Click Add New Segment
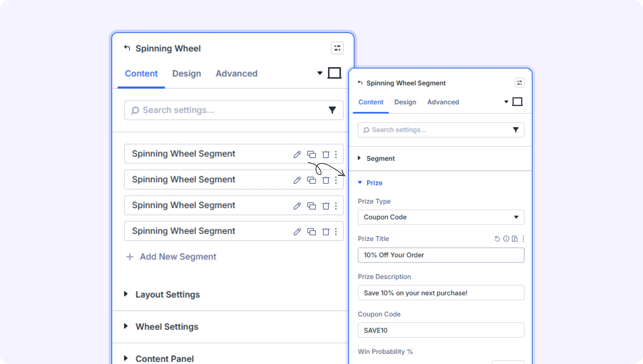Viewport: 643px width, 364px height. [171, 257]
